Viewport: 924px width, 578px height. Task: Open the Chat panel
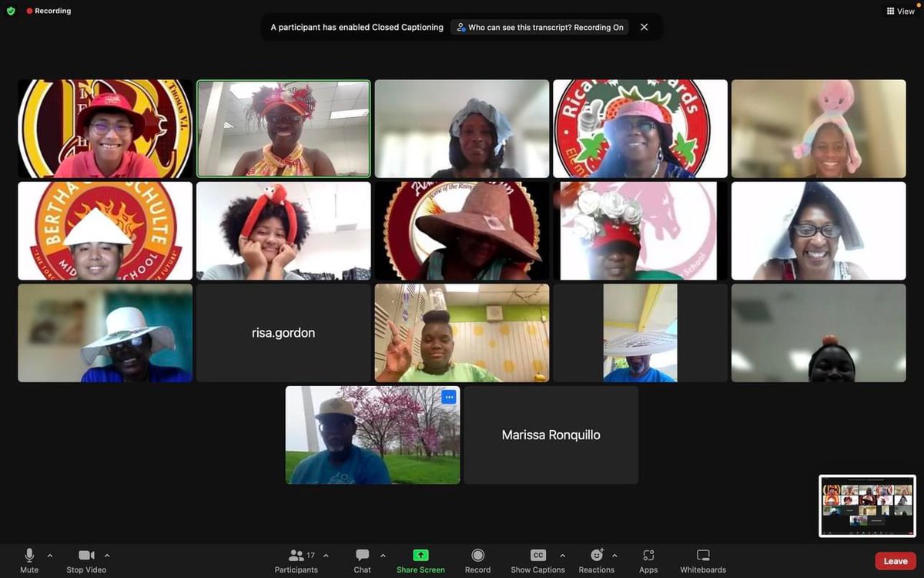[362, 560]
